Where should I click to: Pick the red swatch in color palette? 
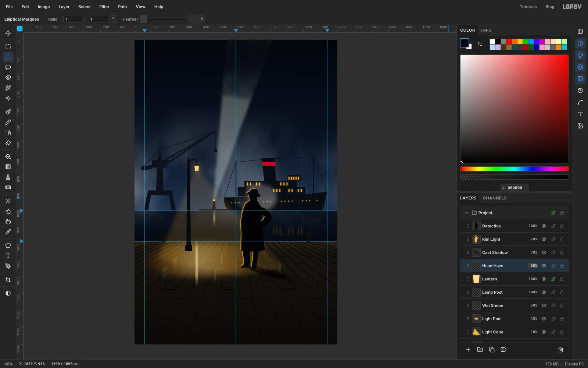(509, 42)
